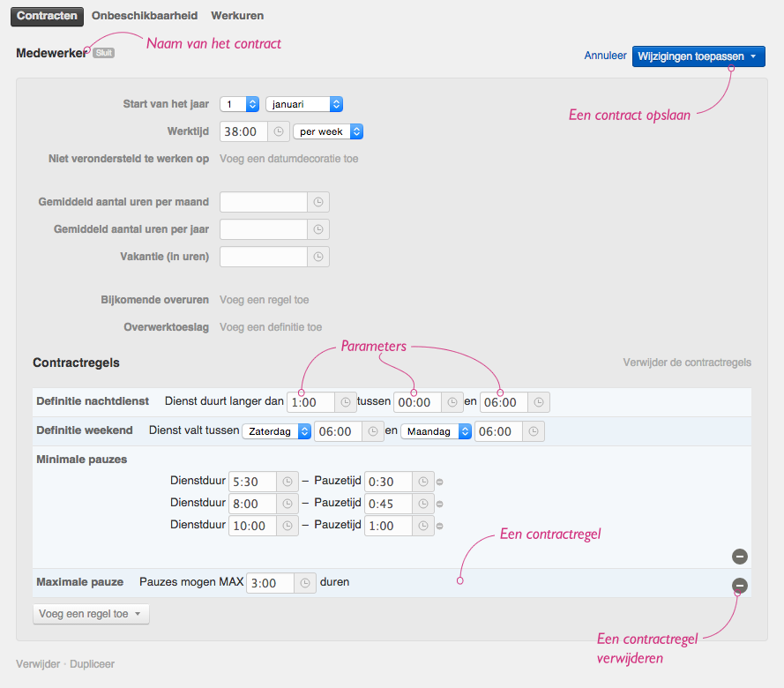This screenshot has height=688, width=784.
Task: Open the januari month dropdown
Action: tap(303, 104)
